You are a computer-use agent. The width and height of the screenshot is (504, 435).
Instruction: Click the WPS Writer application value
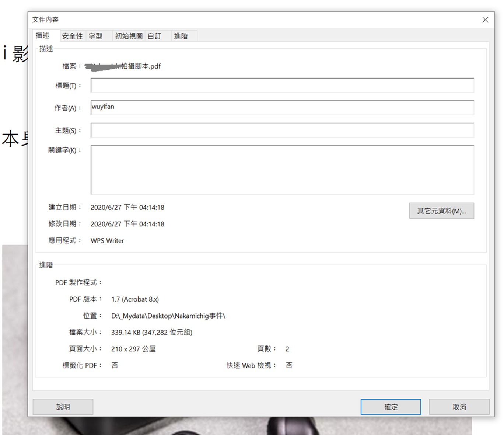pyautogui.click(x=107, y=241)
